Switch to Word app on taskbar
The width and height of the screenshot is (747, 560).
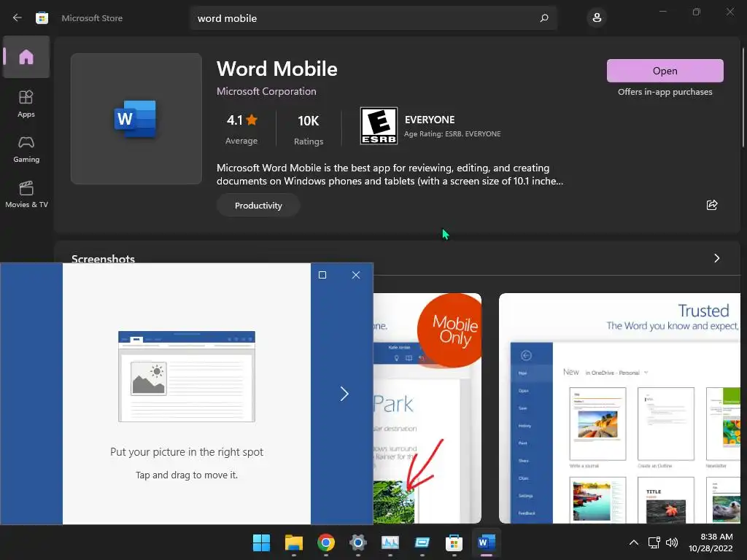[487, 542]
